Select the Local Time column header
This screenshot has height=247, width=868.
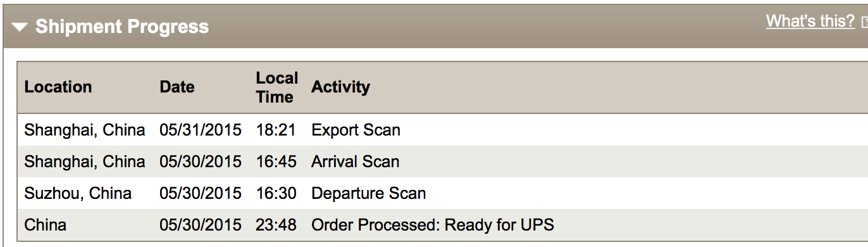tap(277, 87)
